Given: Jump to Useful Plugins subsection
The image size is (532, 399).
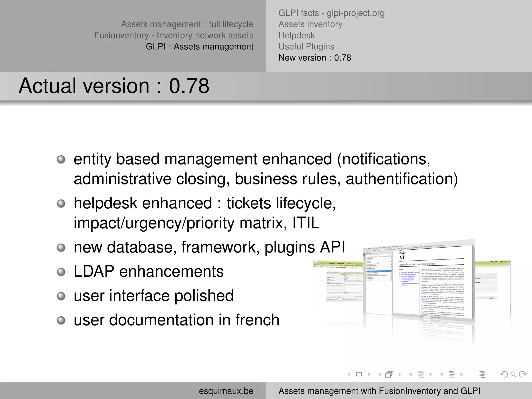Looking at the screenshot, I should (x=306, y=46).
